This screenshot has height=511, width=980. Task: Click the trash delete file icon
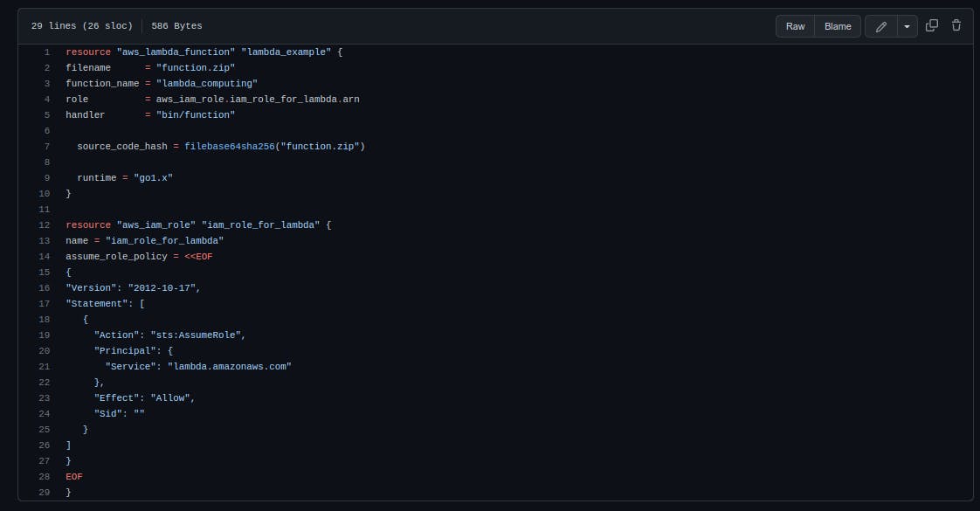[956, 26]
